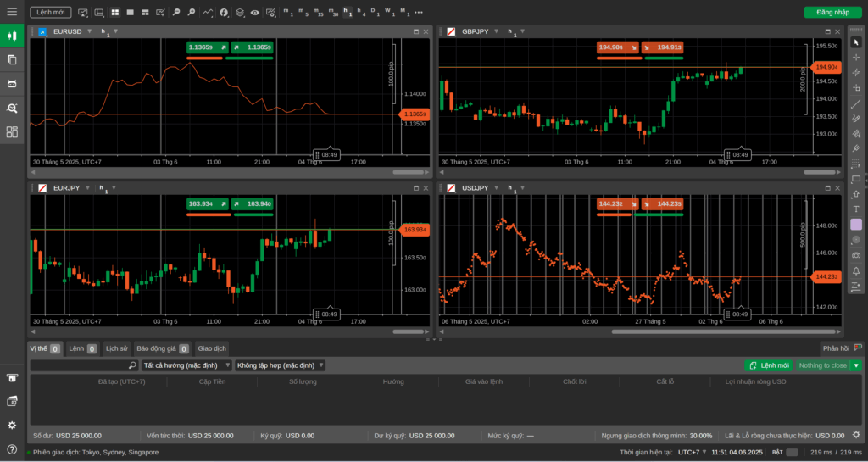This screenshot has height=462, width=868.
Task: Open the Plugins layout icon in sidebar
Action: point(12,131)
